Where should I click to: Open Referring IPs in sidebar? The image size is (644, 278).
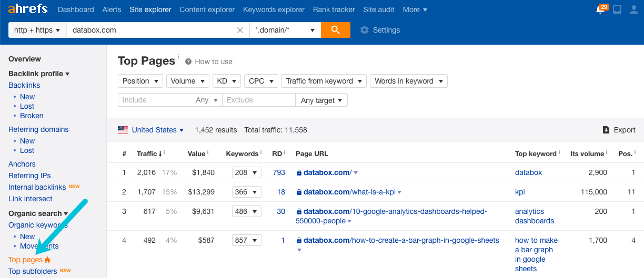(29, 176)
